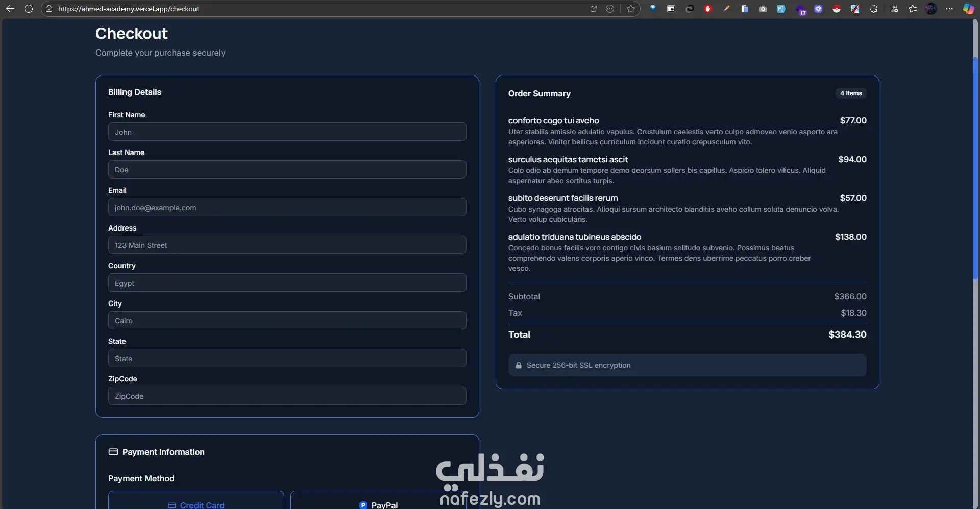Click the 'Payment Information' heading
980x509 pixels.
(163, 452)
